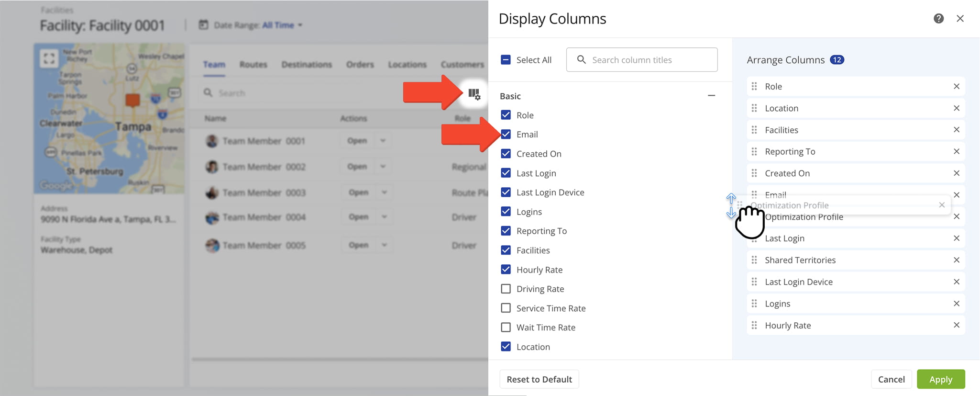Open Team Member 0001 actions dropdown arrow
The width and height of the screenshot is (980, 396).
(383, 141)
